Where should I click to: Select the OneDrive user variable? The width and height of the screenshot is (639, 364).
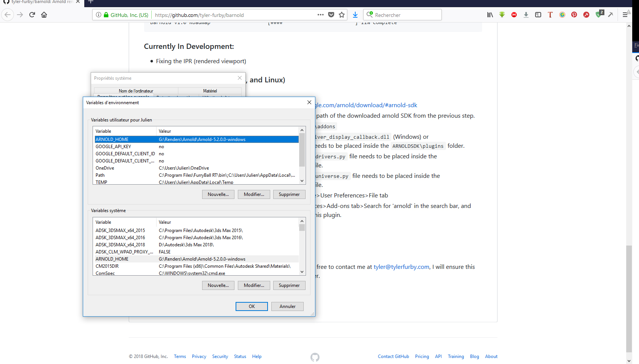pos(196,168)
